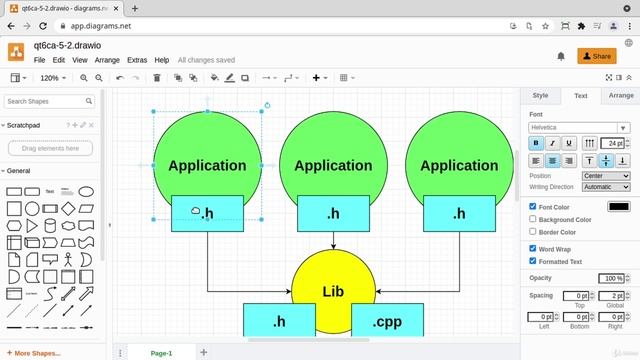Click the Opacity 100% field

611,278
